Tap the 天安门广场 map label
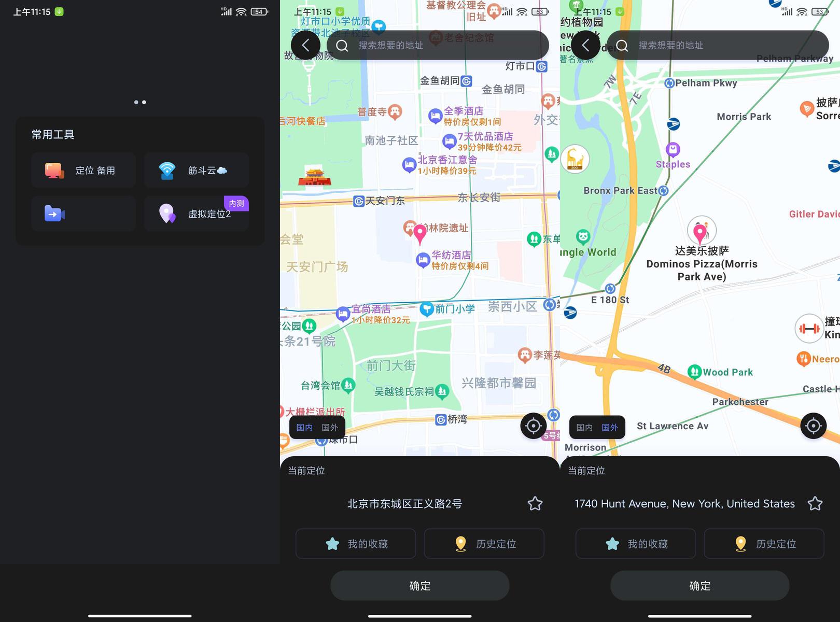This screenshot has height=622, width=840. click(x=317, y=267)
